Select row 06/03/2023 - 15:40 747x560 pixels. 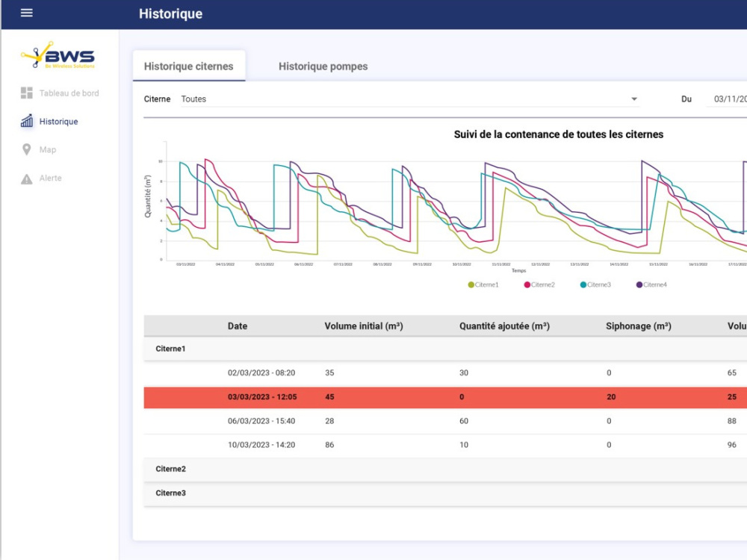pyautogui.click(x=445, y=421)
